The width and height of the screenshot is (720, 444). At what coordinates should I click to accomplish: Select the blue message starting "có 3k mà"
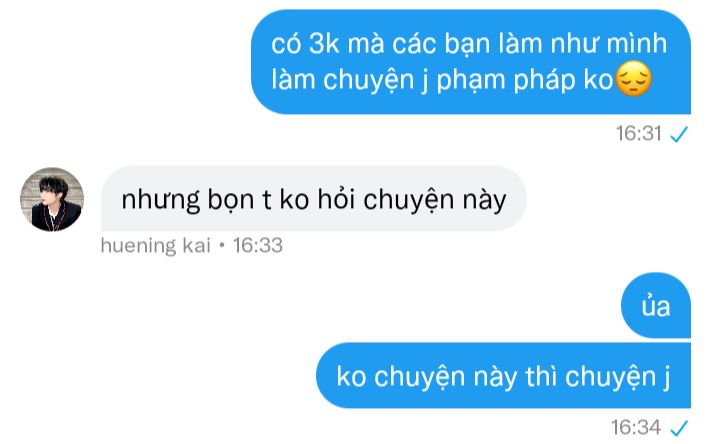click(471, 62)
